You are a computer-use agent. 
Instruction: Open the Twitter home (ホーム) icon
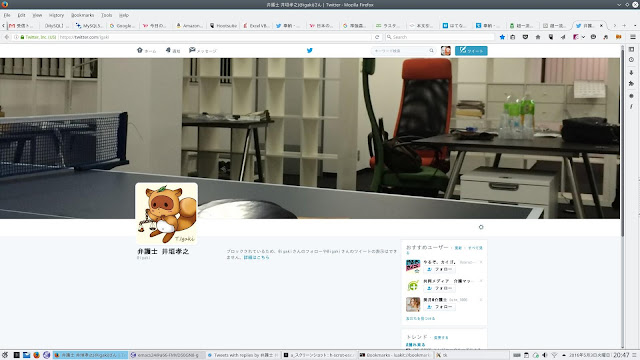pos(140,50)
